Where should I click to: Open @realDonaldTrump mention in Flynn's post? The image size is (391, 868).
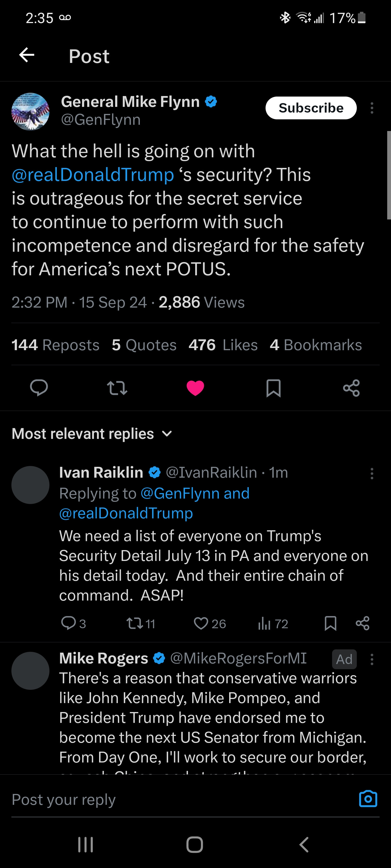[93, 175]
